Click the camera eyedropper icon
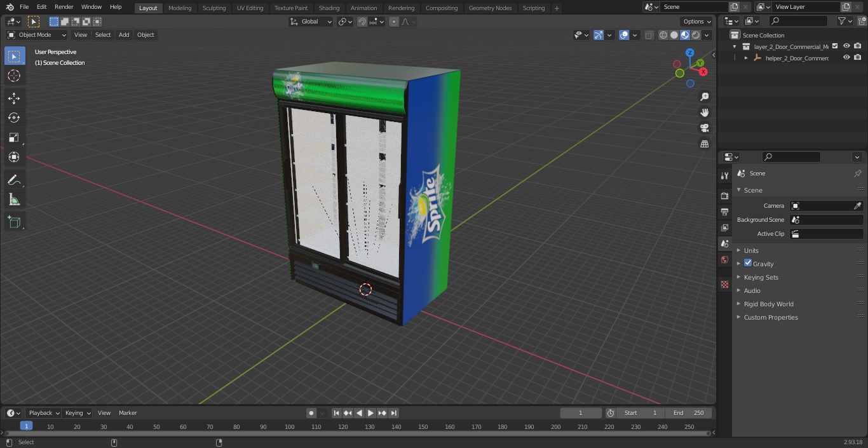 [857, 206]
